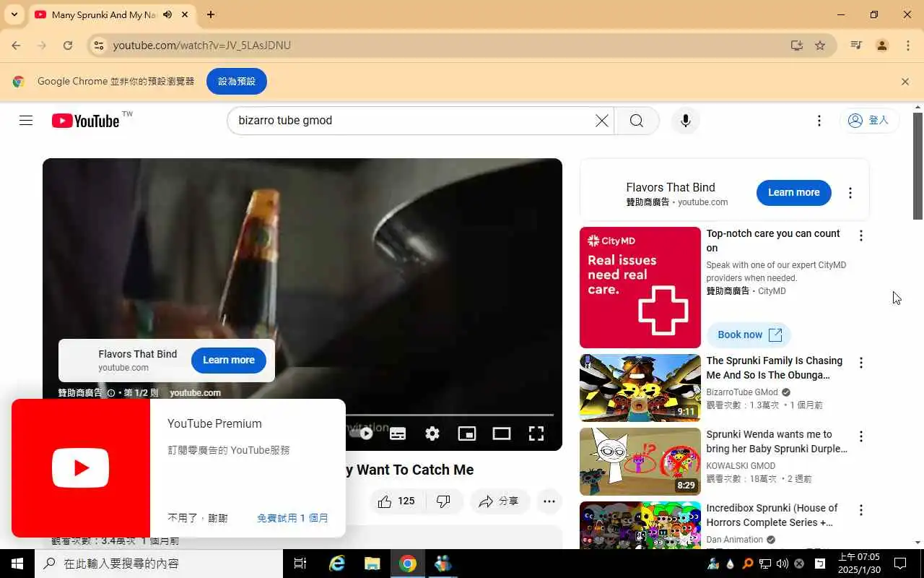This screenshot has height=578, width=924.
Task: Dislike the video with thumbs down
Action: point(444,501)
